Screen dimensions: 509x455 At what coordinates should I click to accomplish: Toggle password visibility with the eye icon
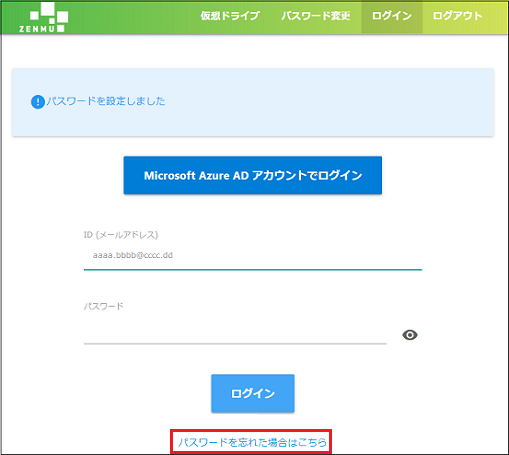(410, 335)
